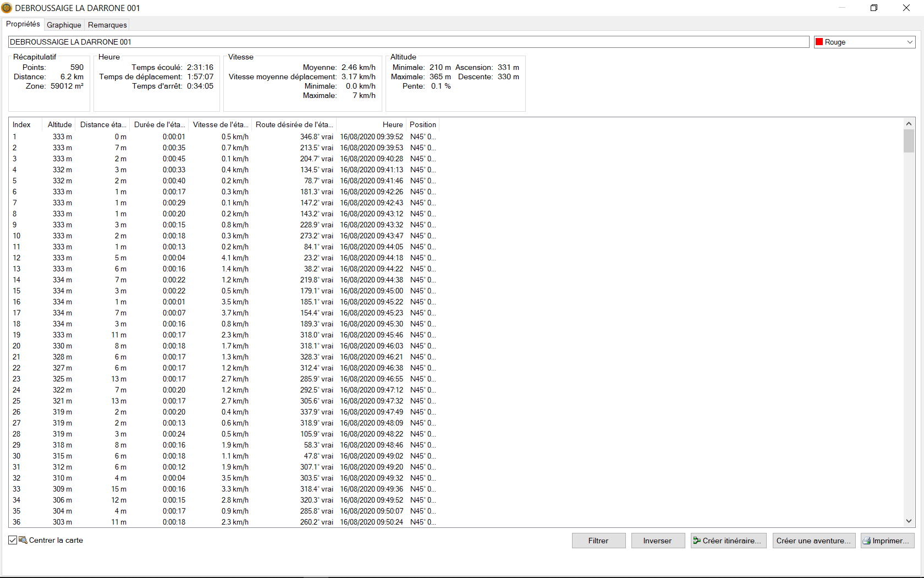Screen dimensions: 924x578
Task: Select row 12 with speed 4.1 km/h
Action: point(224,258)
